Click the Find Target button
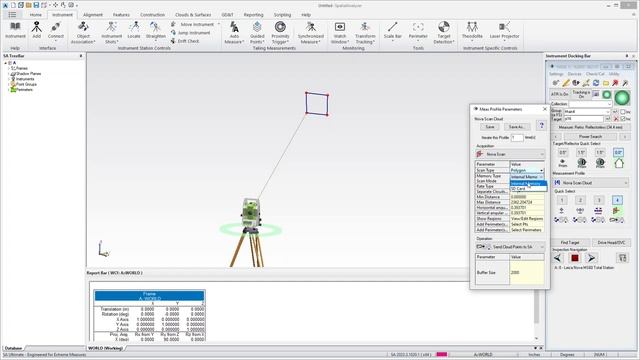The width and height of the screenshot is (640, 360). pos(570,242)
